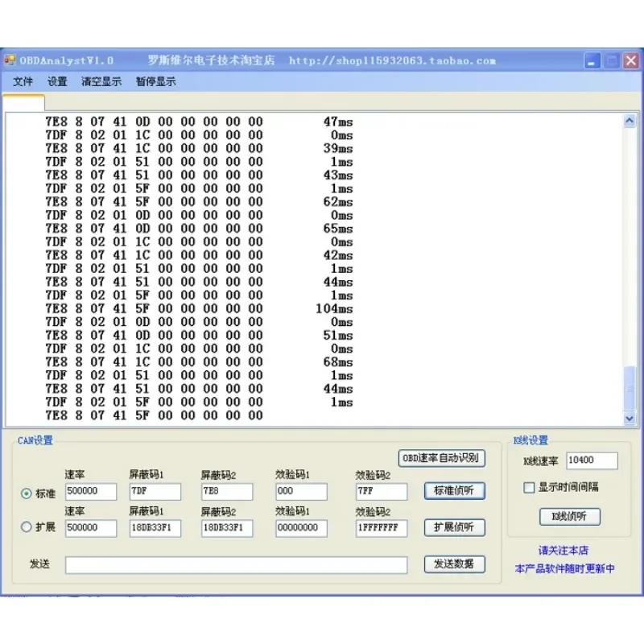Click the 发送 data input field
644x644 pixels.
coord(236,565)
